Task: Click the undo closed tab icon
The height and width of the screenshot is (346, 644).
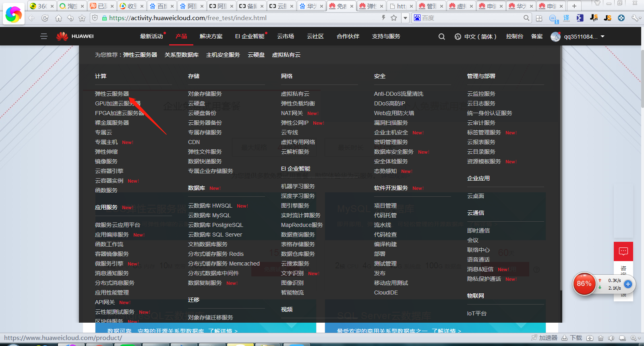Action: point(70,18)
